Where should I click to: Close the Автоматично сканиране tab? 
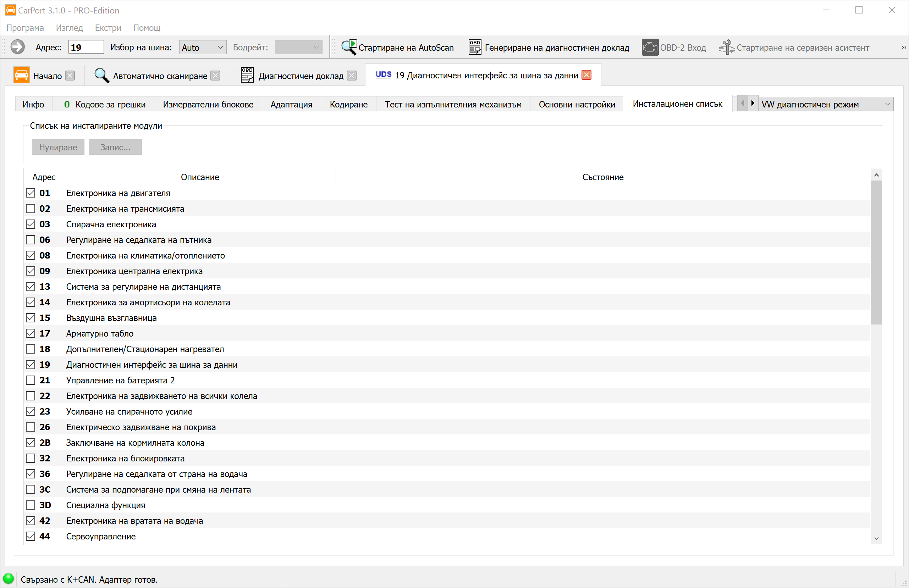pos(215,76)
